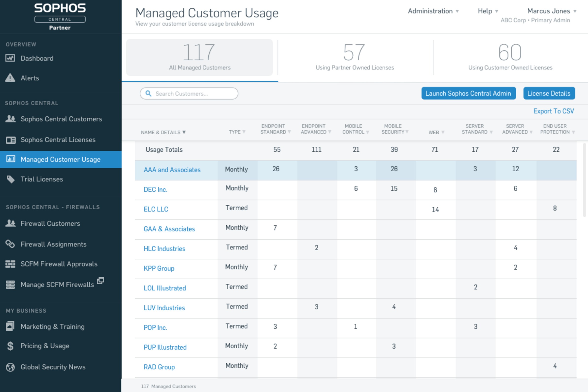Select the Pricing & Usage dollar icon
The height and width of the screenshot is (392, 588).
click(x=10, y=346)
